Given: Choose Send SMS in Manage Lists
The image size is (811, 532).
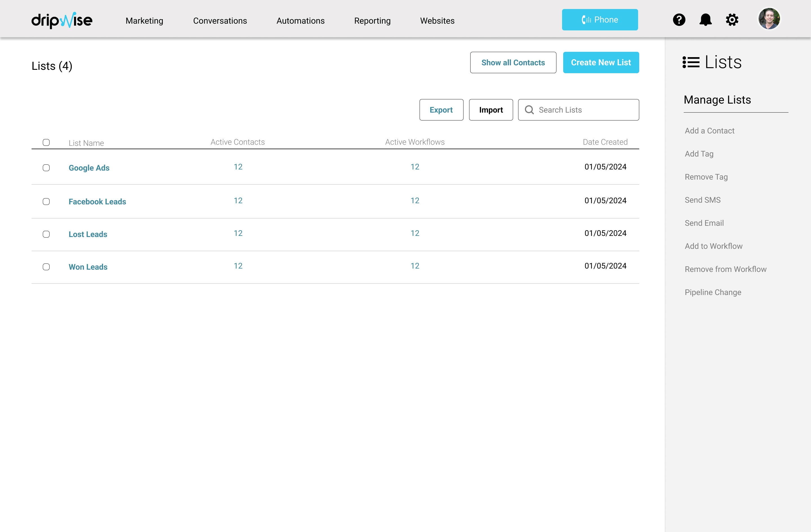Looking at the screenshot, I should pyautogui.click(x=702, y=200).
